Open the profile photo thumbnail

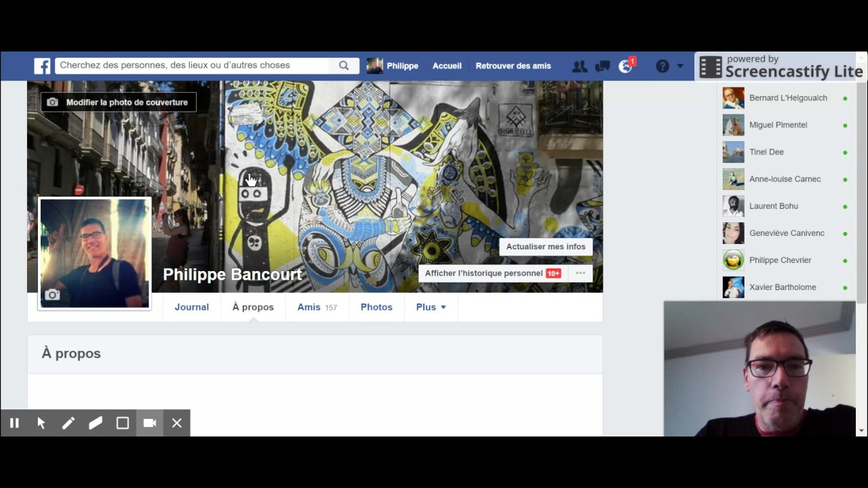(x=95, y=253)
